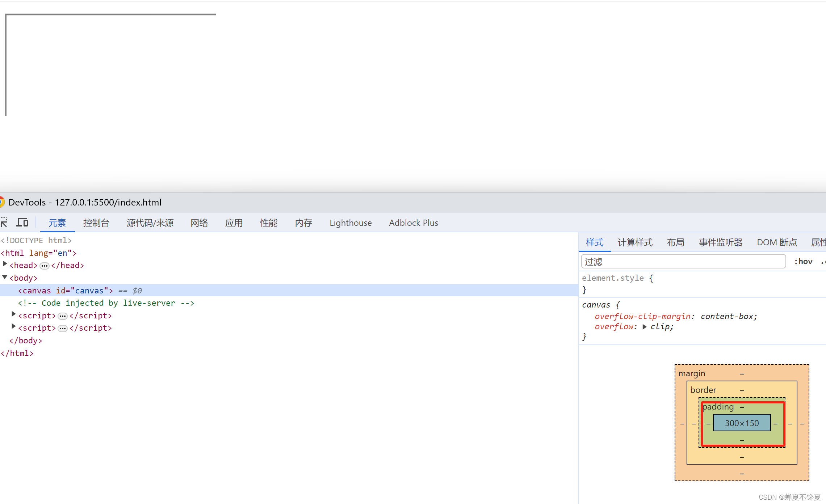The width and height of the screenshot is (826, 504).
Task: Click the padding label in box model
Action: [x=718, y=407]
